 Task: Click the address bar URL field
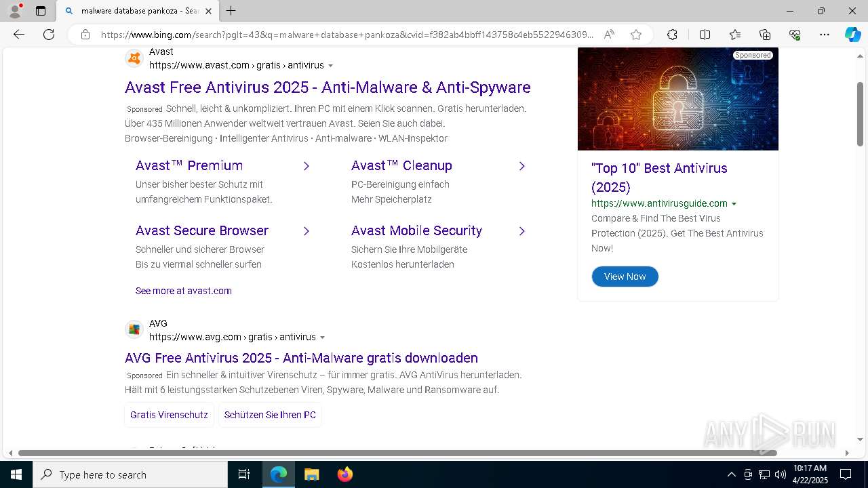coord(346,35)
